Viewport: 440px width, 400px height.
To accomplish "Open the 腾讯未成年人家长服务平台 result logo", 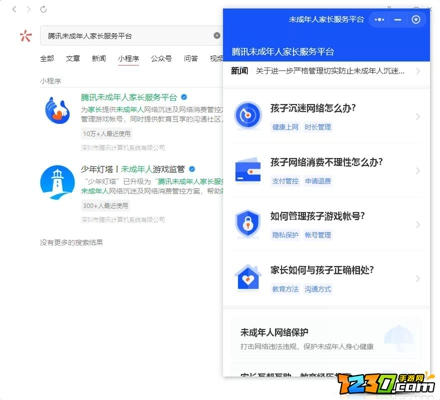I will click(57, 110).
